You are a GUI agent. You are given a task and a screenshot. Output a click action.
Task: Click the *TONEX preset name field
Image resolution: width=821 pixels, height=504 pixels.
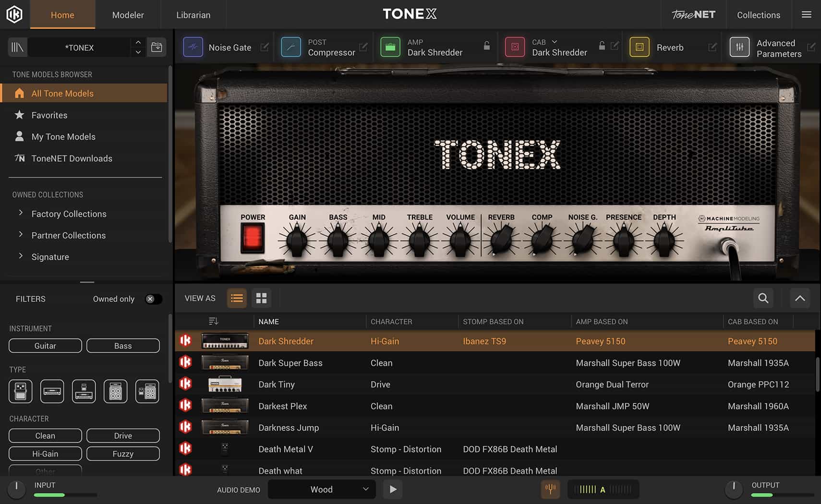[x=79, y=47]
